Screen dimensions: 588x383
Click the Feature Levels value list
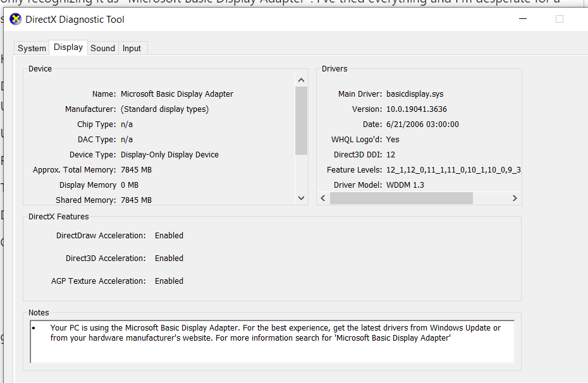coord(453,170)
